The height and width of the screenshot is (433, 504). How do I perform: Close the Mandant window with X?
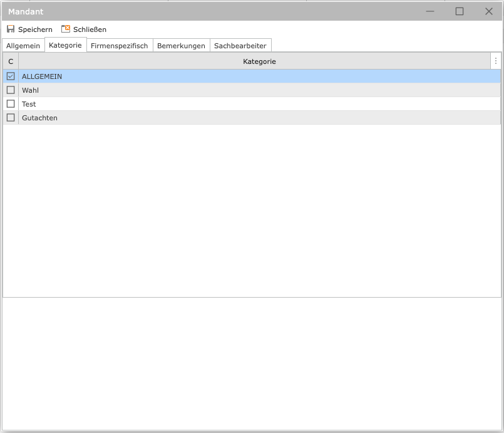tap(489, 11)
